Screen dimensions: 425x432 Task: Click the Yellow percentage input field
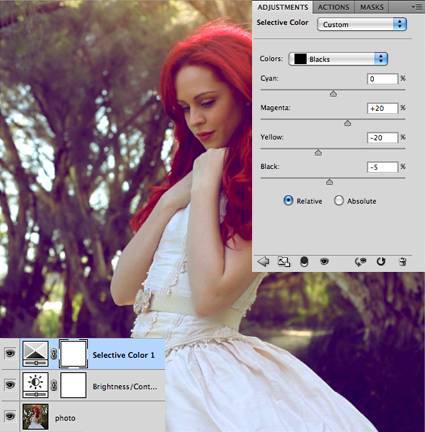[382, 138]
